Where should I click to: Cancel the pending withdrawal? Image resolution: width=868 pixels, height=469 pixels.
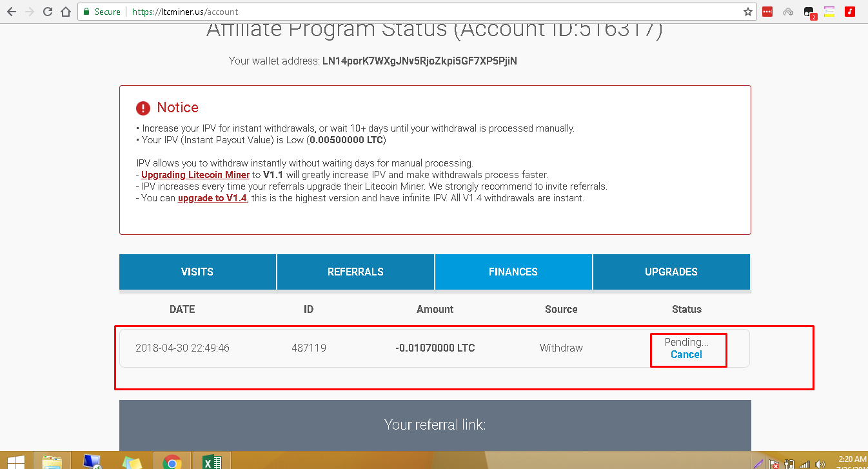(x=686, y=354)
